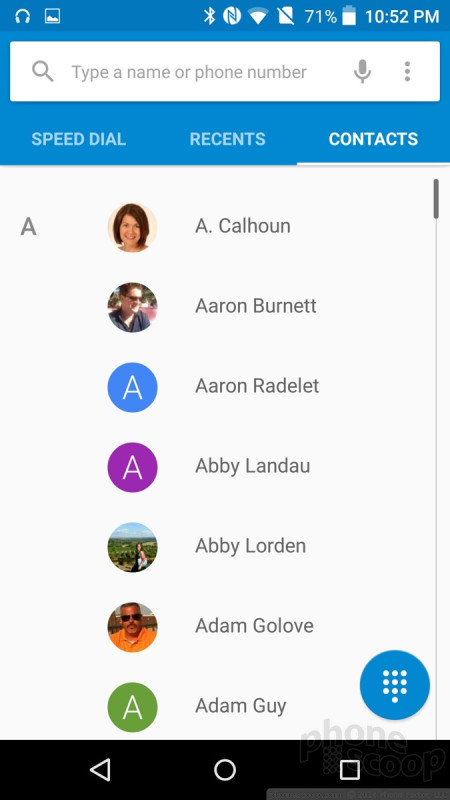The image size is (450, 800).
Task: Tap the Android home circle button
Action: point(225,769)
